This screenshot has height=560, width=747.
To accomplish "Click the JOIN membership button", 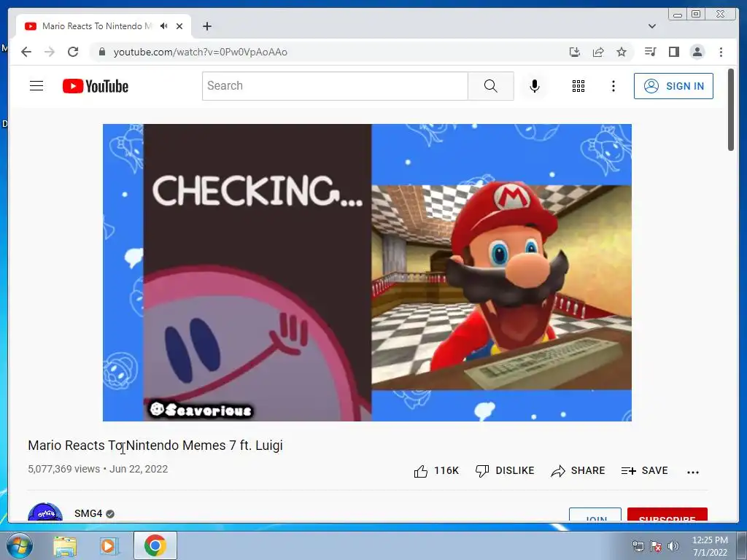I will coord(595,515).
